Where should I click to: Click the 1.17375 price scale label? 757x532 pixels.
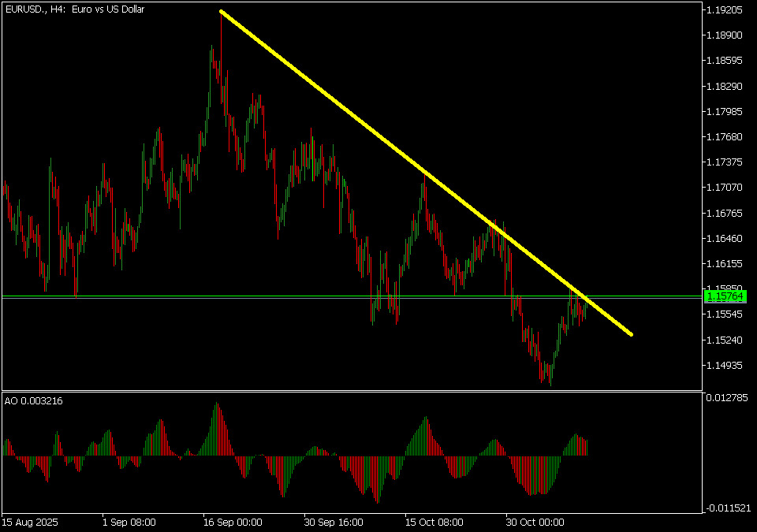pos(724,162)
